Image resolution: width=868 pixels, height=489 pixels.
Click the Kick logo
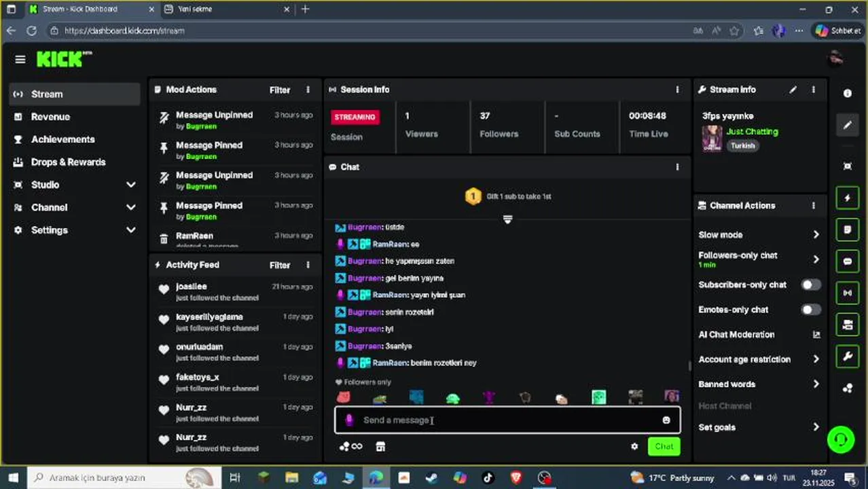[x=64, y=59]
